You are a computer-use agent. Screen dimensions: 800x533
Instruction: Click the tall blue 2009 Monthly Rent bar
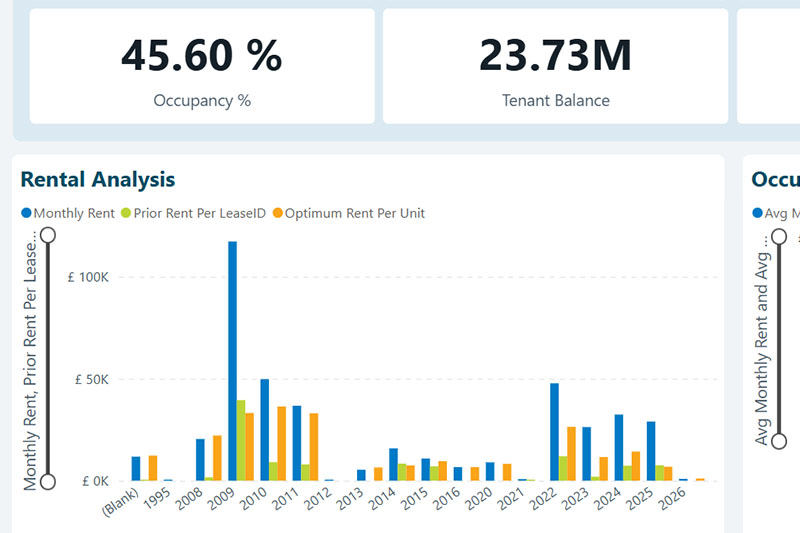(x=232, y=360)
